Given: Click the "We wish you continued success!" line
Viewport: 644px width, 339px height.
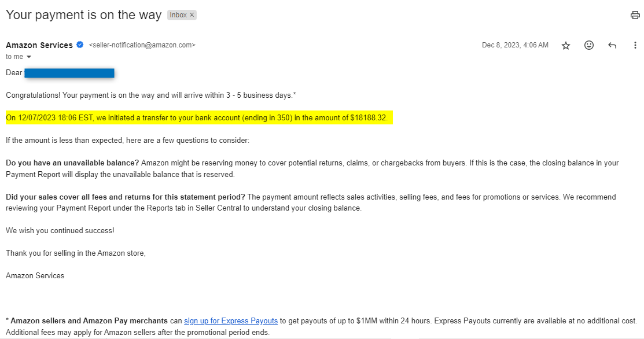Looking at the screenshot, I should pos(60,230).
